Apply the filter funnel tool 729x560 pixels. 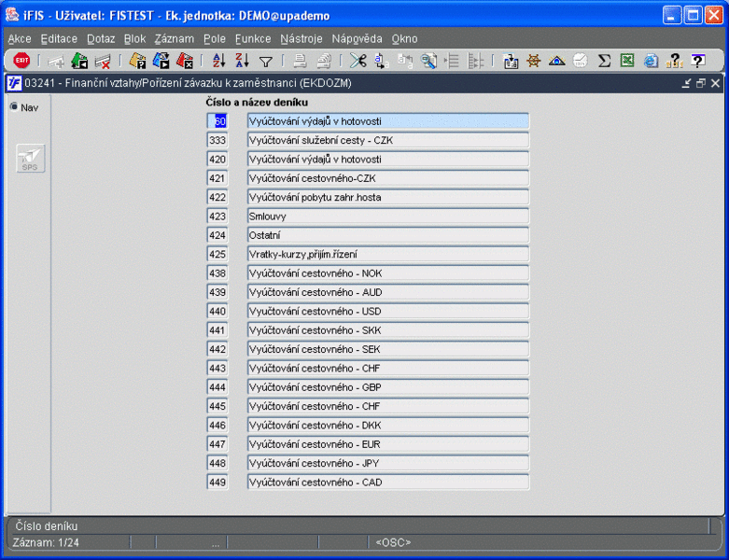coord(266,62)
